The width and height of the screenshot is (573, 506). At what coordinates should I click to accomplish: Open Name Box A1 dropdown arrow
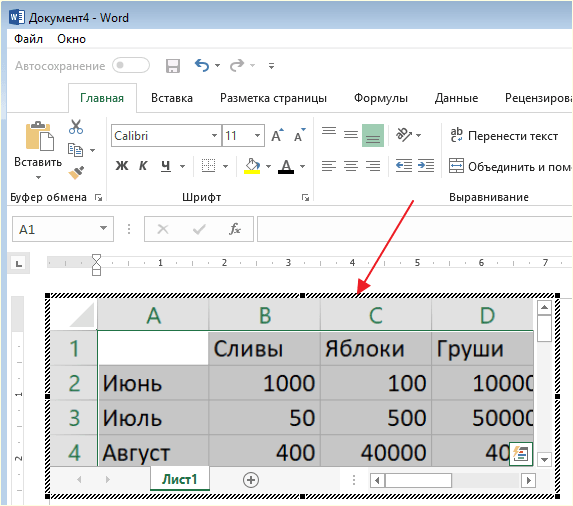click(103, 228)
